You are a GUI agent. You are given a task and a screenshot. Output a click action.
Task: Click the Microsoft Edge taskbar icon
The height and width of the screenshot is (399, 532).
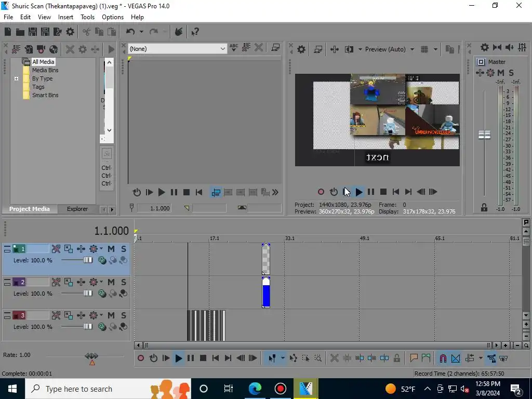point(255,389)
